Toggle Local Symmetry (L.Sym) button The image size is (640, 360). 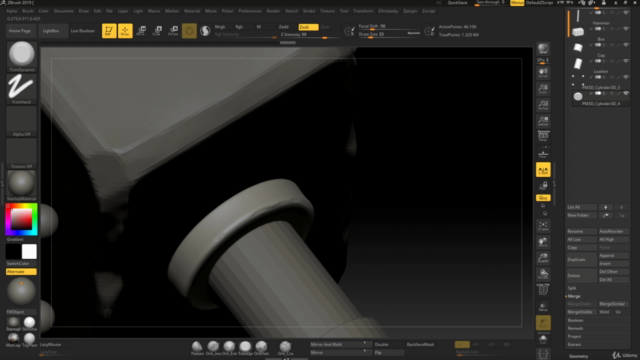click(x=543, y=170)
